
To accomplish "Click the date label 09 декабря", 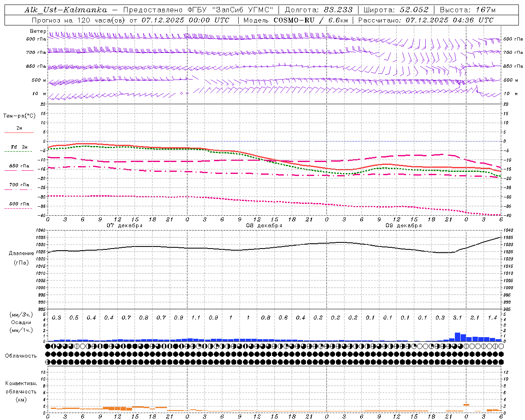I will (x=404, y=226).
